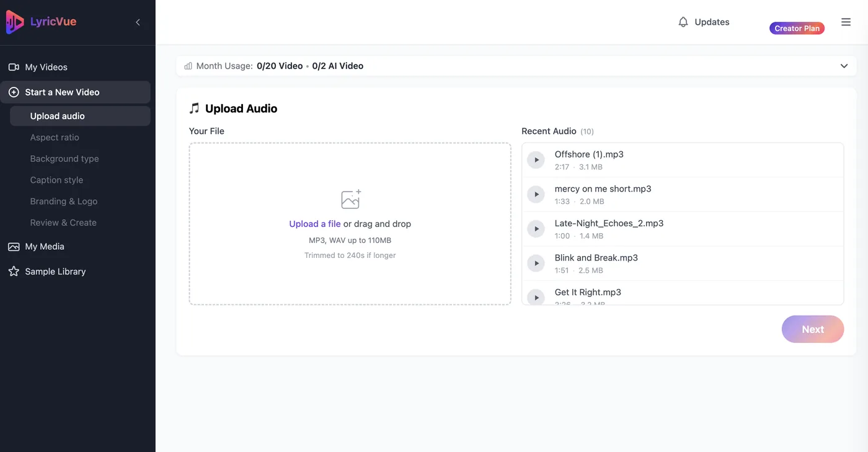Select the Get It Right.mp3 file name
The width and height of the screenshot is (868, 452).
pyautogui.click(x=588, y=292)
